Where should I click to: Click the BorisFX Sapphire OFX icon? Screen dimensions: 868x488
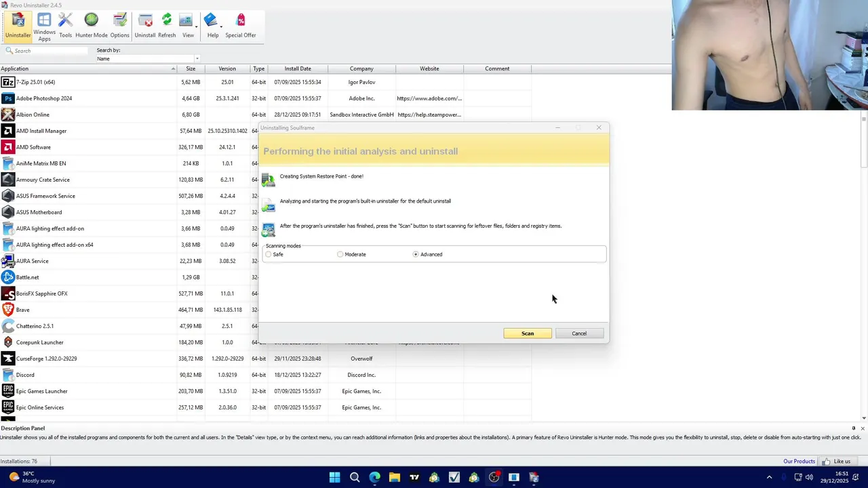(7, 293)
